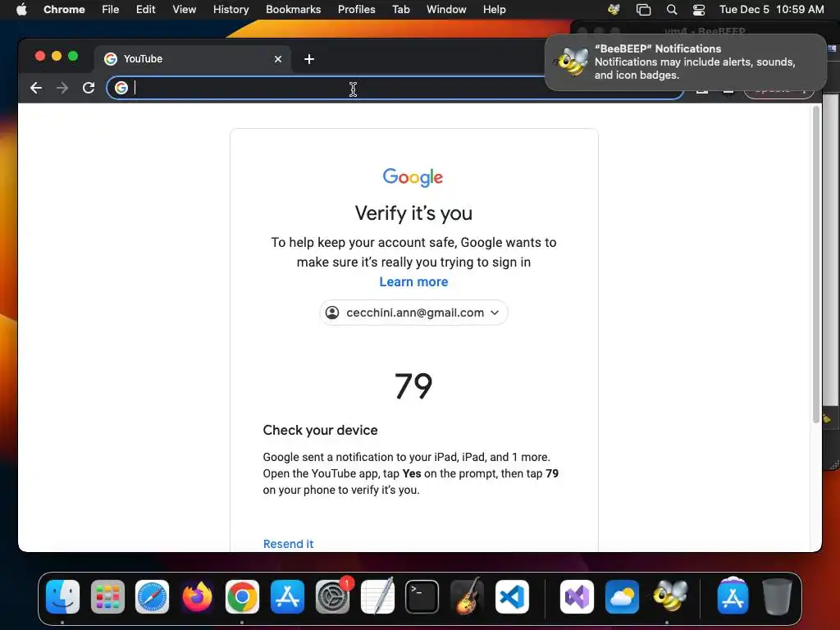840x630 pixels.
Task: Close the YouTube tab
Action: pyautogui.click(x=278, y=59)
